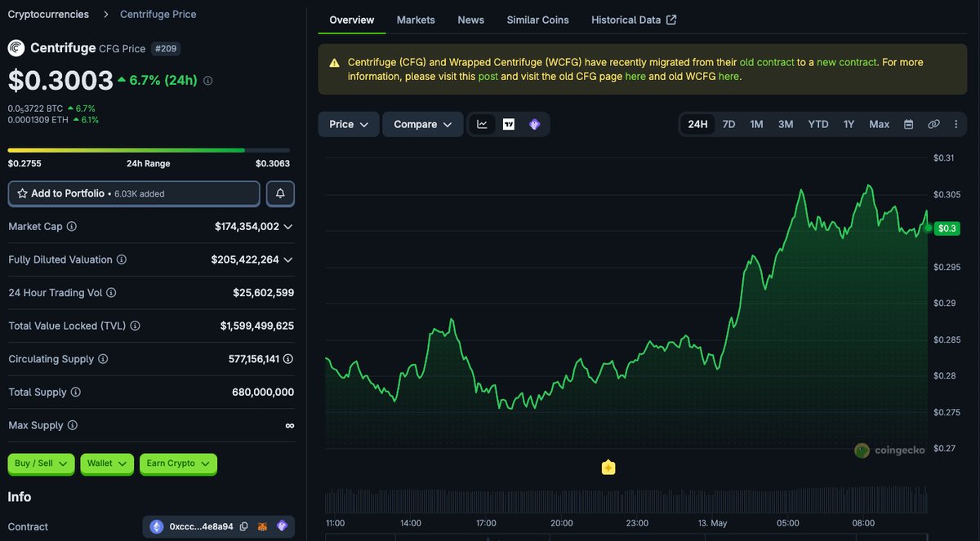Select the 1Y time range
Screen dimensions: 980x541
coord(849,124)
